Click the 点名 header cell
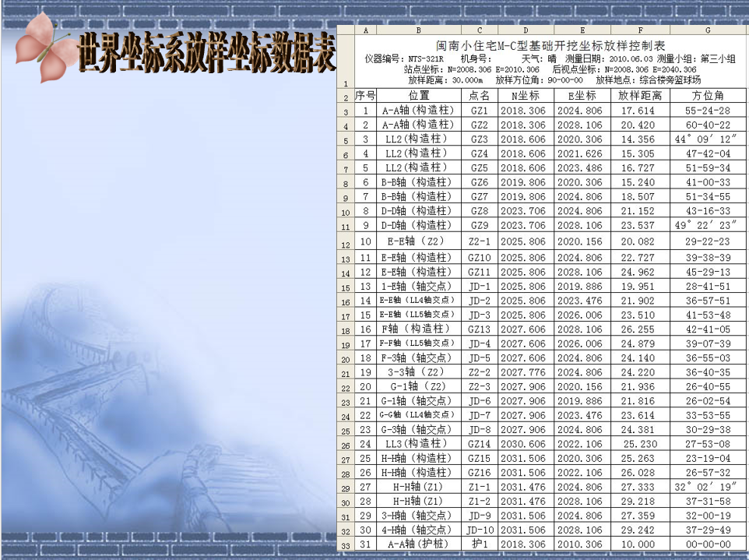The height and width of the screenshot is (560, 749). (480, 96)
